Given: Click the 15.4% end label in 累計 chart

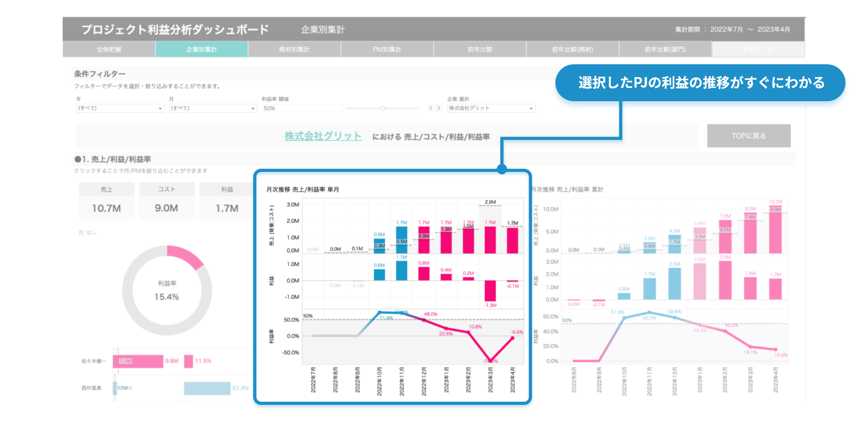Looking at the screenshot, I should point(781,355).
